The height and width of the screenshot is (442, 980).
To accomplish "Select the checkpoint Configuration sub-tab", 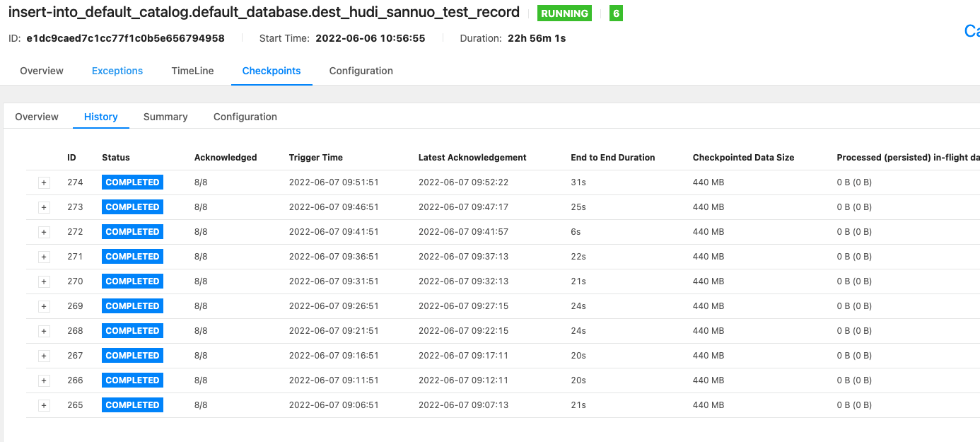I will pos(245,116).
